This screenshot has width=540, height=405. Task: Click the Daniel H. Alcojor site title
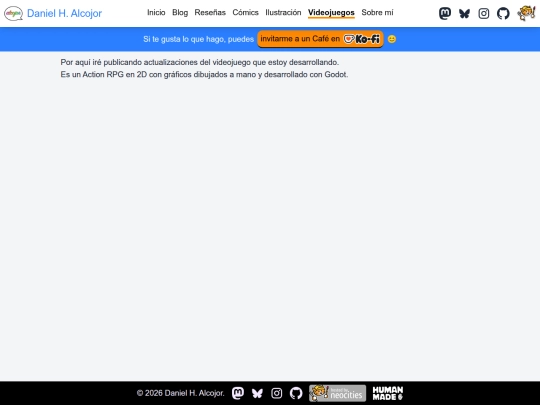point(64,13)
